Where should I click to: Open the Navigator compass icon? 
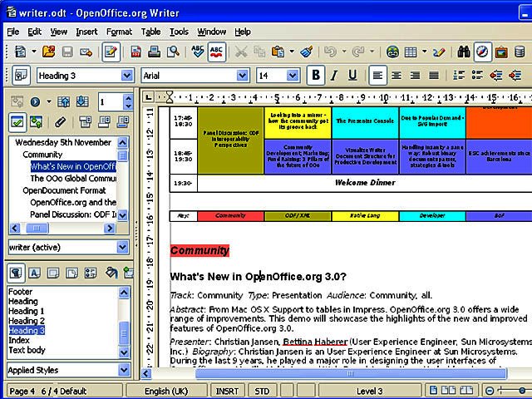(x=483, y=52)
